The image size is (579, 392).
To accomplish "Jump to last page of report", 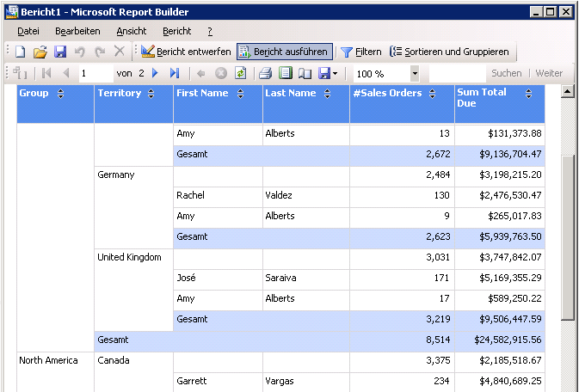I will (175, 74).
